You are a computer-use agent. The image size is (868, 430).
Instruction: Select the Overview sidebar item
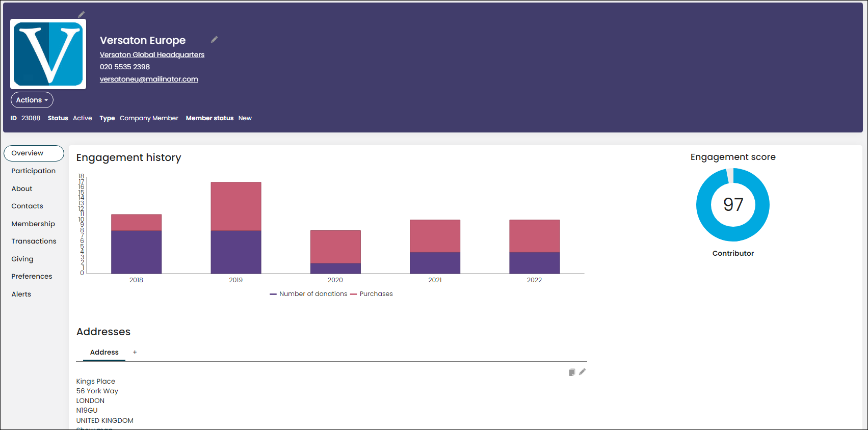point(34,153)
